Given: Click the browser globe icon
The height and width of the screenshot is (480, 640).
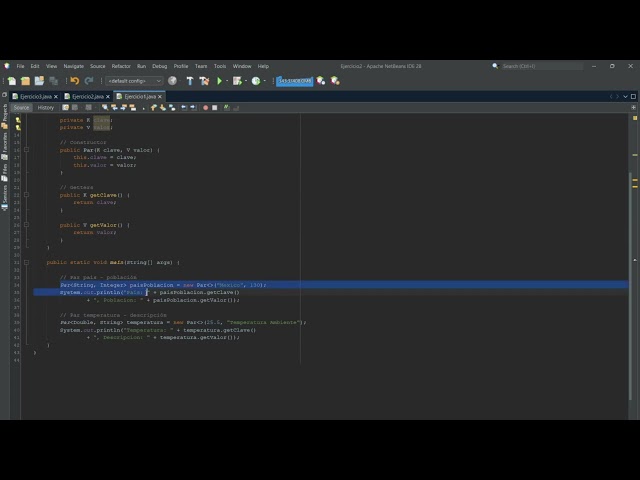Looking at the screenshot, I should pos(172,81).
